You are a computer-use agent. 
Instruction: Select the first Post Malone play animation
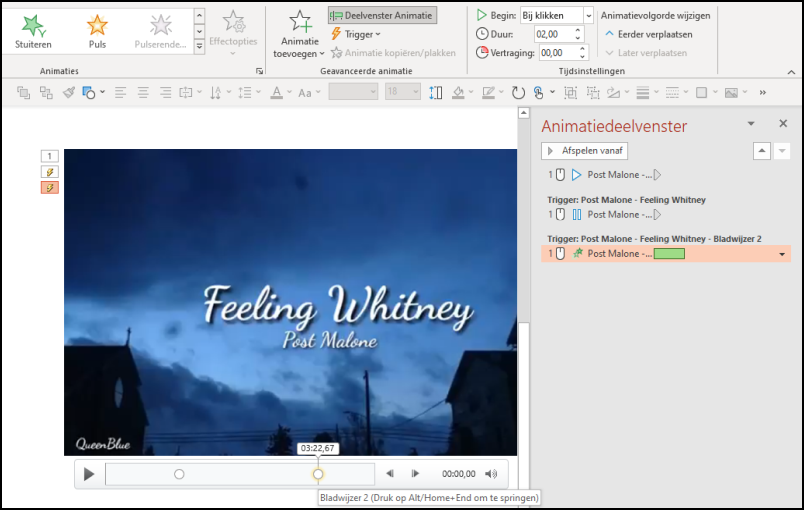(666, 175)
